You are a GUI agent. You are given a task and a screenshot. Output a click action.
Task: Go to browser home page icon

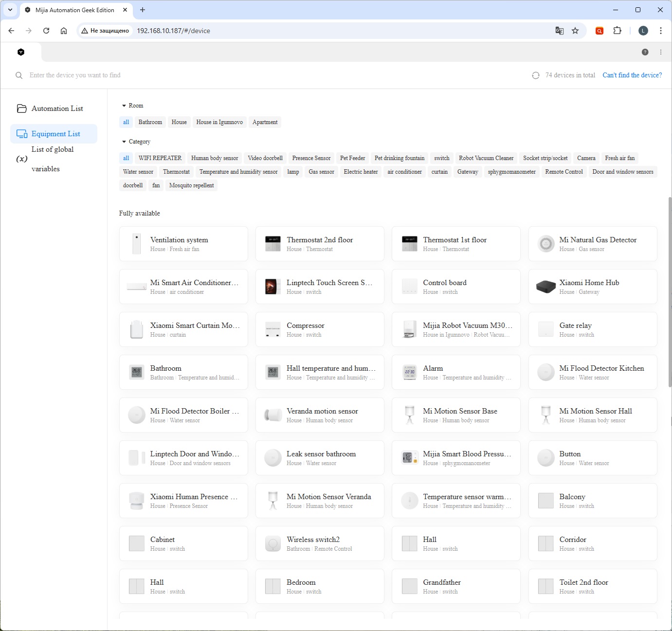coord(64,31)
